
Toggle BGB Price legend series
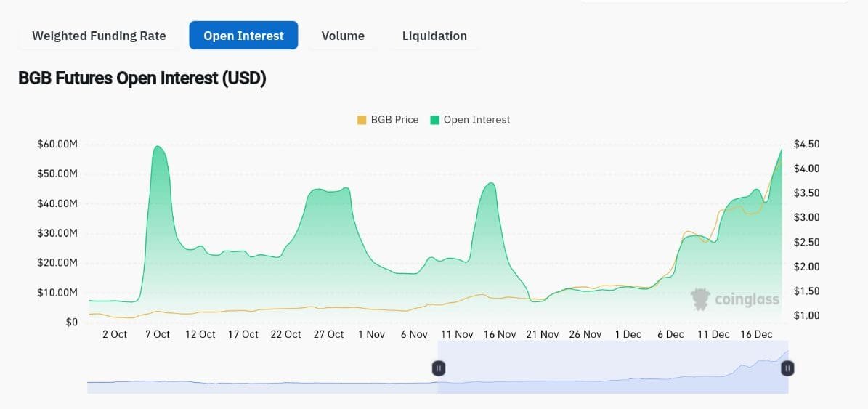coord(387,120)
